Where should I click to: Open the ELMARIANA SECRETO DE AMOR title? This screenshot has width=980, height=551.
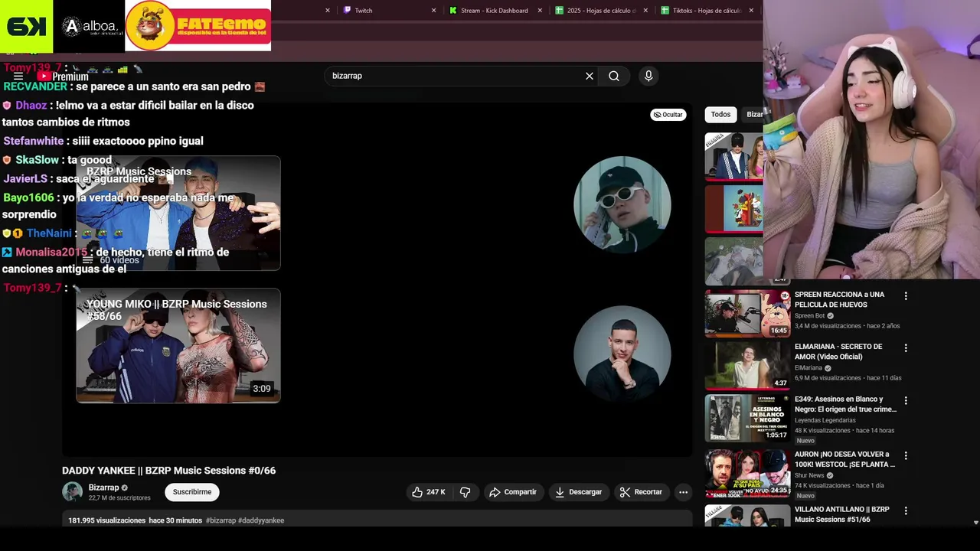click(x=838, y=352)
